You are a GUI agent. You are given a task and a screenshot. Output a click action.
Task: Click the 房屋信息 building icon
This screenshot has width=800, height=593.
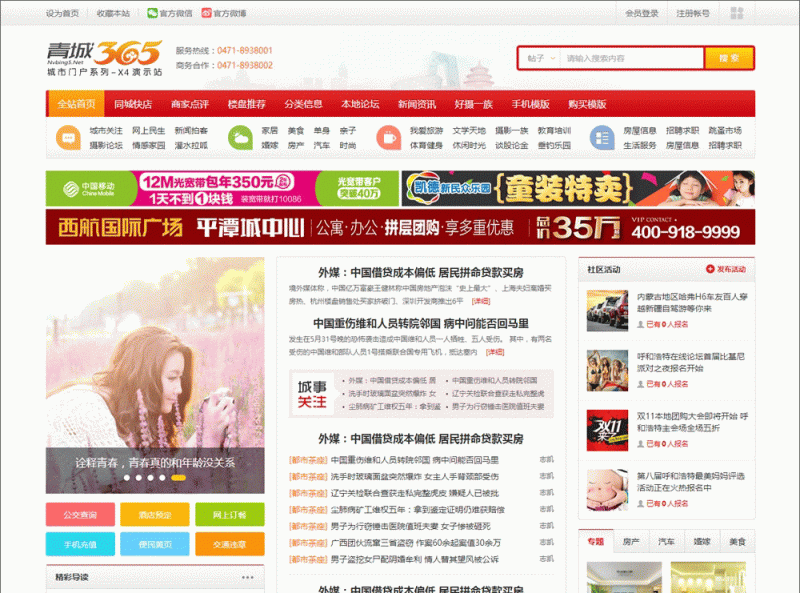(600, 136)
